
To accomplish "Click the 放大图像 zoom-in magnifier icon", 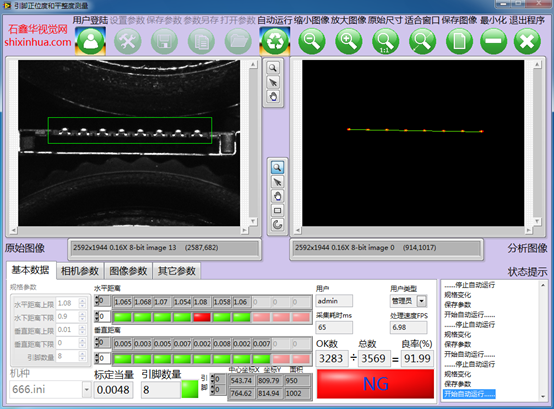I will (349, 41).
